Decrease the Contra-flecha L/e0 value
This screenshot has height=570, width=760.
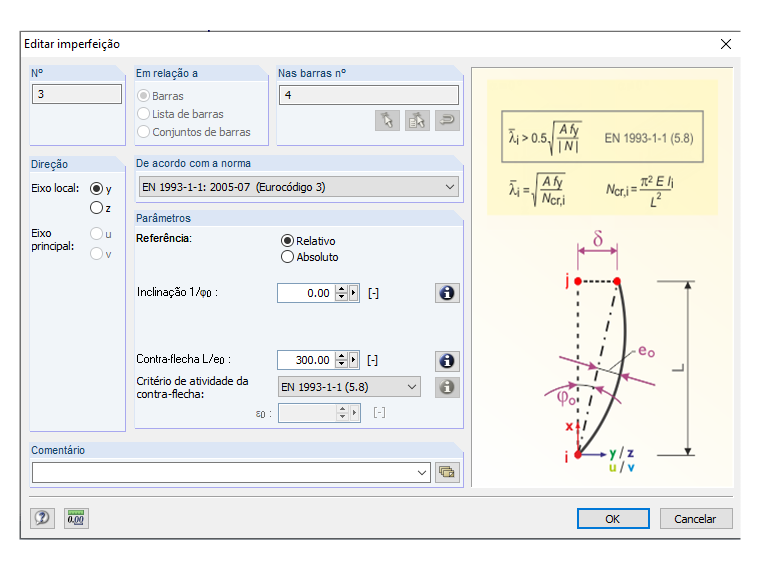[342, 364]
